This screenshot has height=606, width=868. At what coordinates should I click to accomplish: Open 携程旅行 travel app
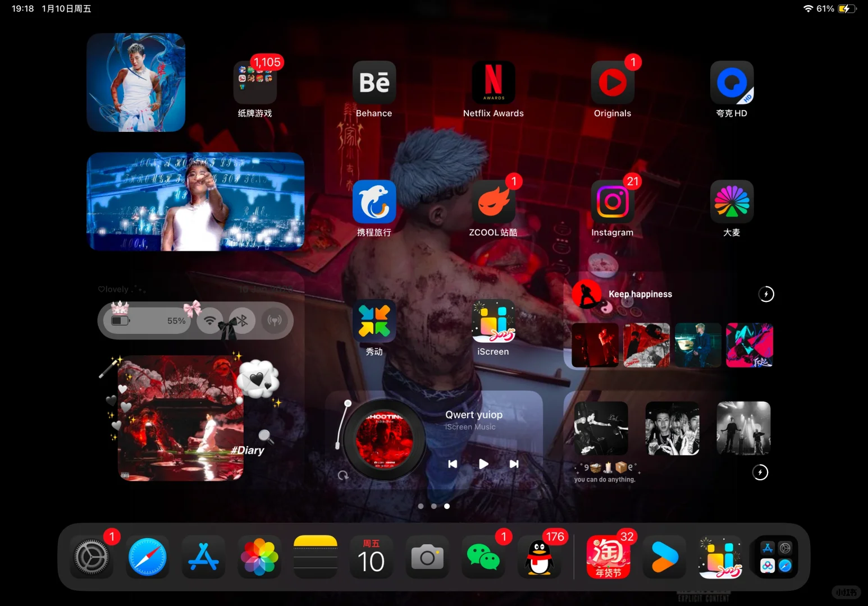click(x=374, y=201)
